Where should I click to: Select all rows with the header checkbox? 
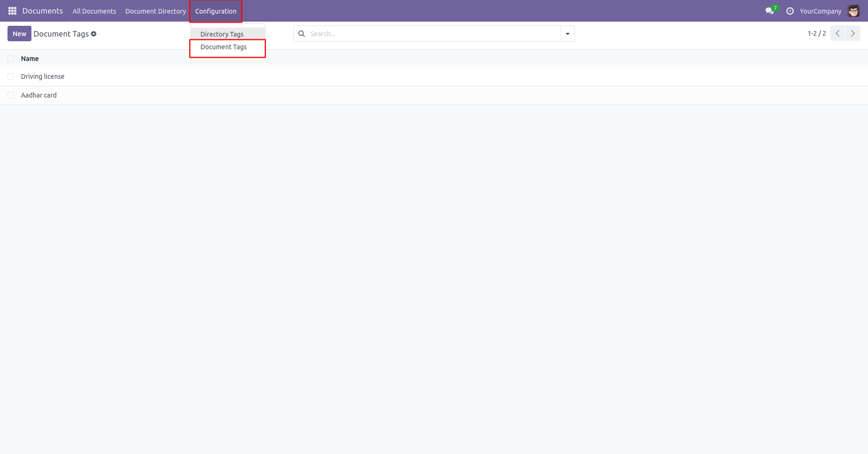pyautogui.click(x=11, y=59)
